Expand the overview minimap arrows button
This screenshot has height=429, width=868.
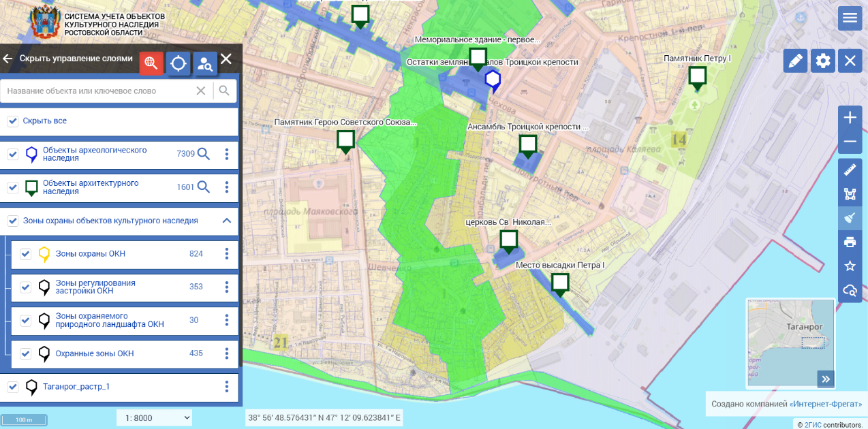pos(825,379)
